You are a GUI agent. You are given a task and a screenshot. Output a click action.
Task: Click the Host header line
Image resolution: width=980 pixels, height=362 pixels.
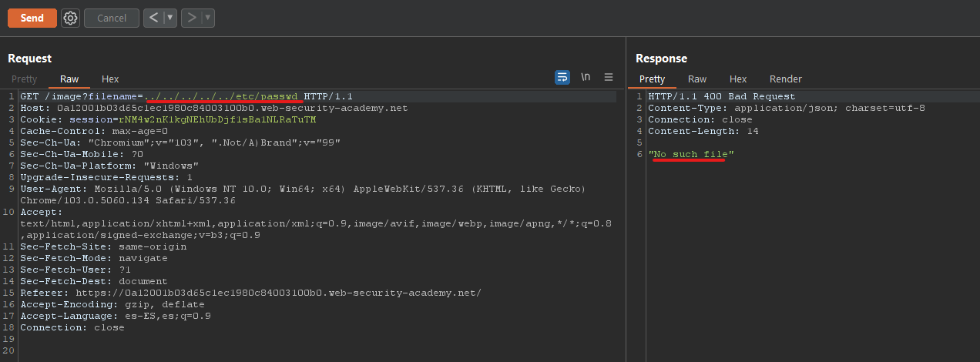[213, 108]
